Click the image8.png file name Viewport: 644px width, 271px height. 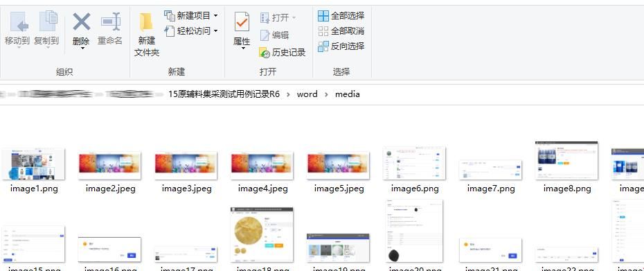pyautogui.click(x=567, y=189)
